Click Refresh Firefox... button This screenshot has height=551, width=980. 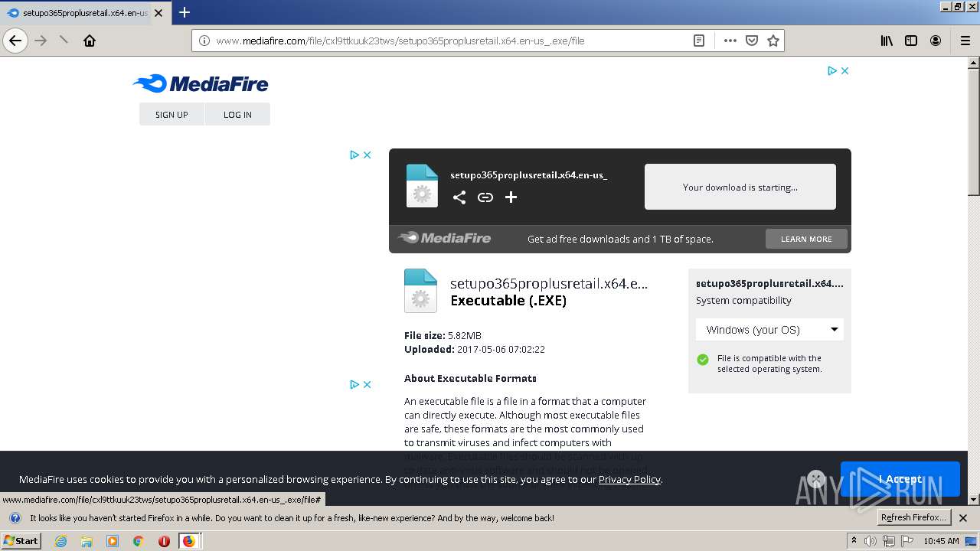[913, 517]
